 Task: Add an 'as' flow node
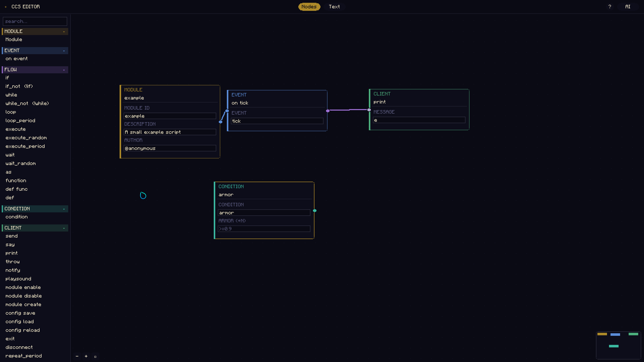(35, 172)
